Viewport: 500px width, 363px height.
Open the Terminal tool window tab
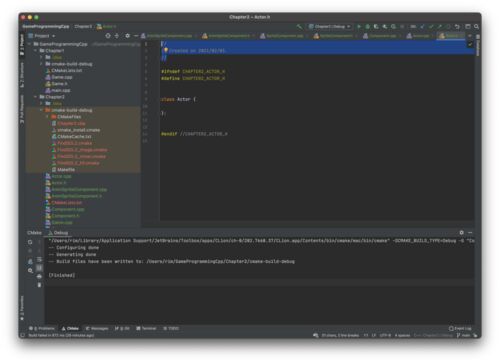pos(146,328)
